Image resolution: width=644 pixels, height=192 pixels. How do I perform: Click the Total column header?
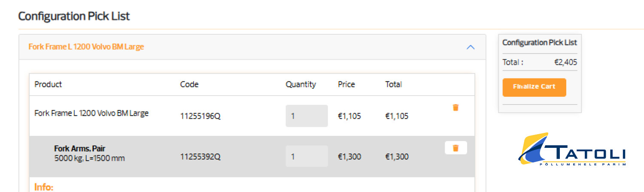[393, 84]
